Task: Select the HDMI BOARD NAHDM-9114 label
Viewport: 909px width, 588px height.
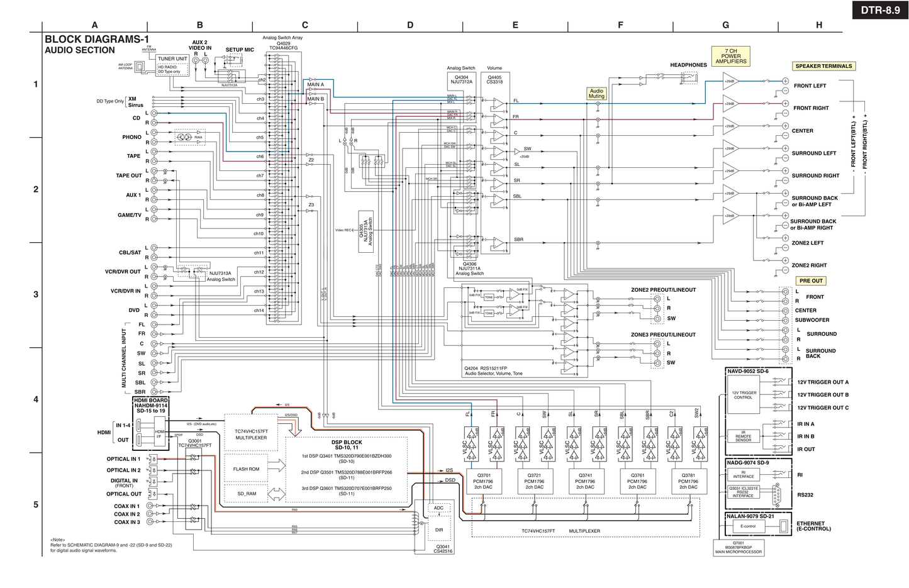Action: (151, 406)
